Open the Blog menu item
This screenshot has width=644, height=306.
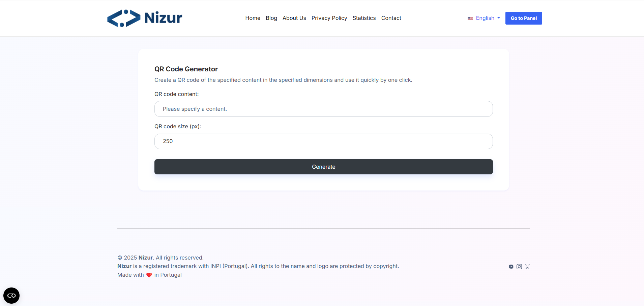(271, 18)
